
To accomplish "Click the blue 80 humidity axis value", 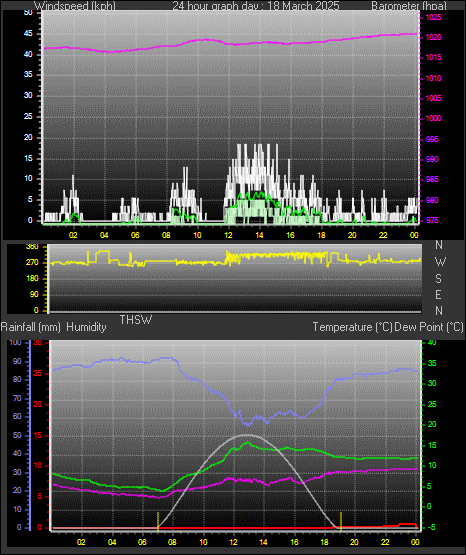I will pyautogui.click(x=17, y=379).
